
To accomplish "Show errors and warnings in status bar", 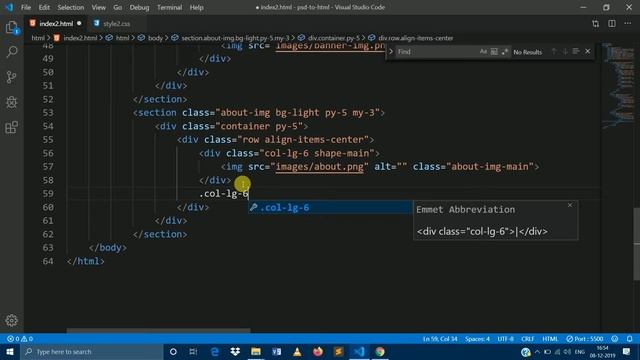I will point(20,339).
